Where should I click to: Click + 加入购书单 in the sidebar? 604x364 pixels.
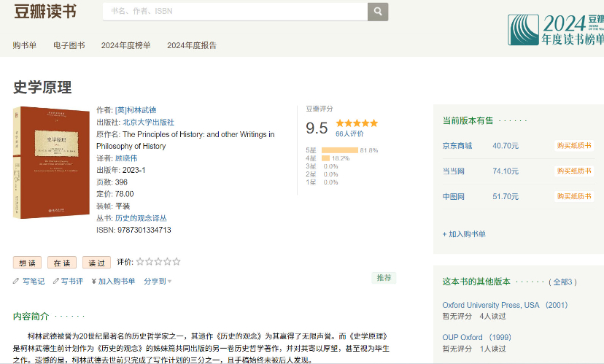(x=464, y=234)
